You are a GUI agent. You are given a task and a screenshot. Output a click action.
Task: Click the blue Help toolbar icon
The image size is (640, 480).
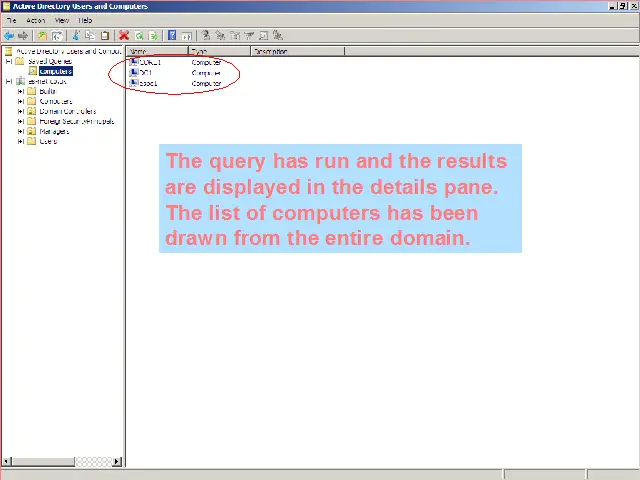coord(172,36)
